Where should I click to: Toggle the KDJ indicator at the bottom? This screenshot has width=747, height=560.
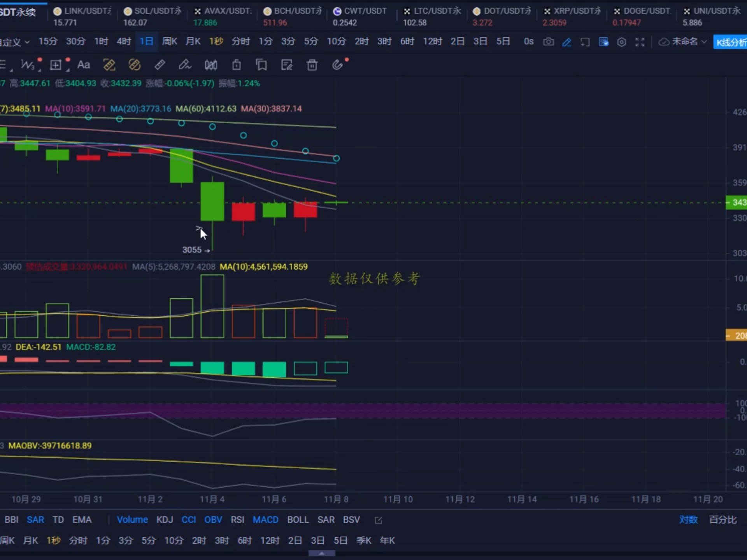point(165,520)
